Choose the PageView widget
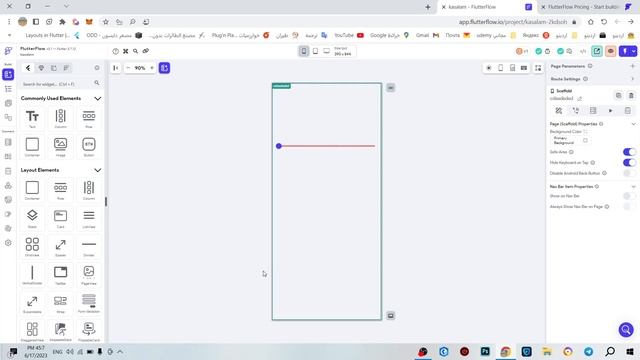The width and height of the screenshot is (640, 360). (x=89, y=275)
